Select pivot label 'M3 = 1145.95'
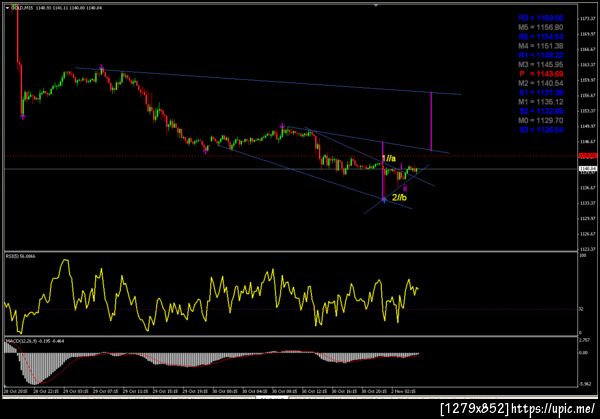600x419 pixels. (540, 65)
